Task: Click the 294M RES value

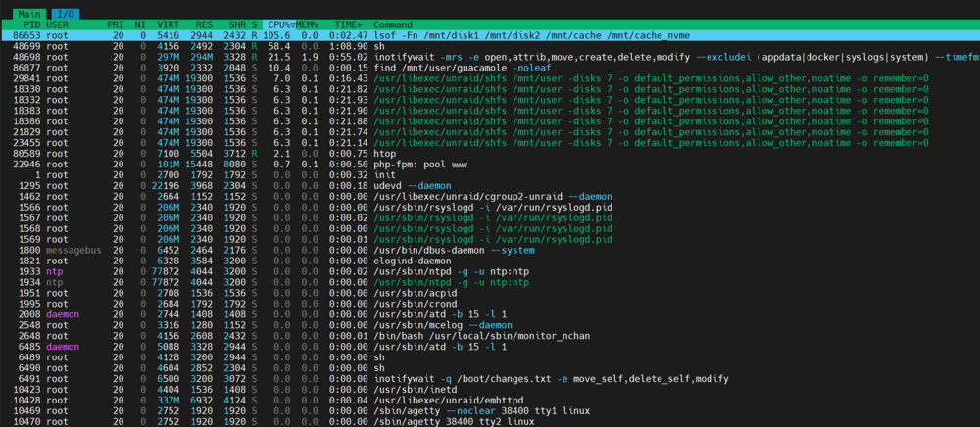Action: tap(203, 57)
